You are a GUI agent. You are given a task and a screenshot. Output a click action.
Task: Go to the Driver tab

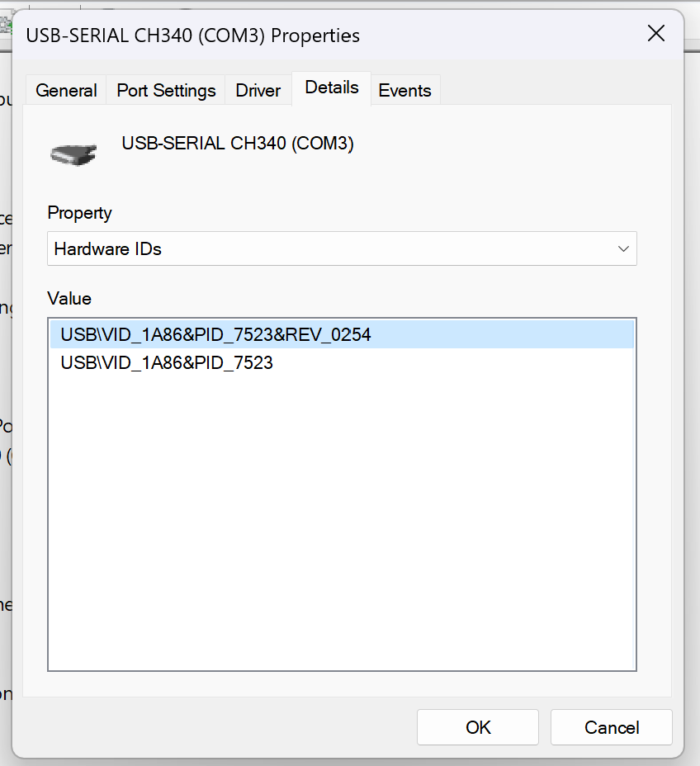[258, 91]
